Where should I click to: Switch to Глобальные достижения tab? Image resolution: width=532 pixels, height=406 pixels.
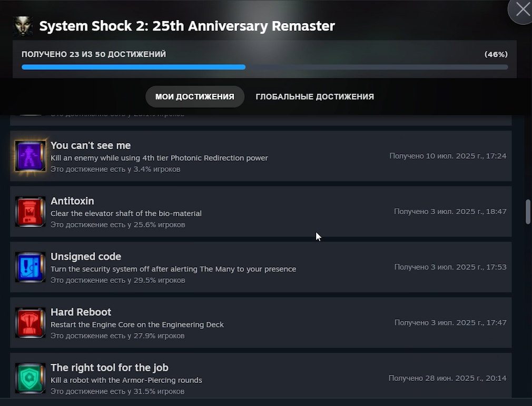(314, 97)
